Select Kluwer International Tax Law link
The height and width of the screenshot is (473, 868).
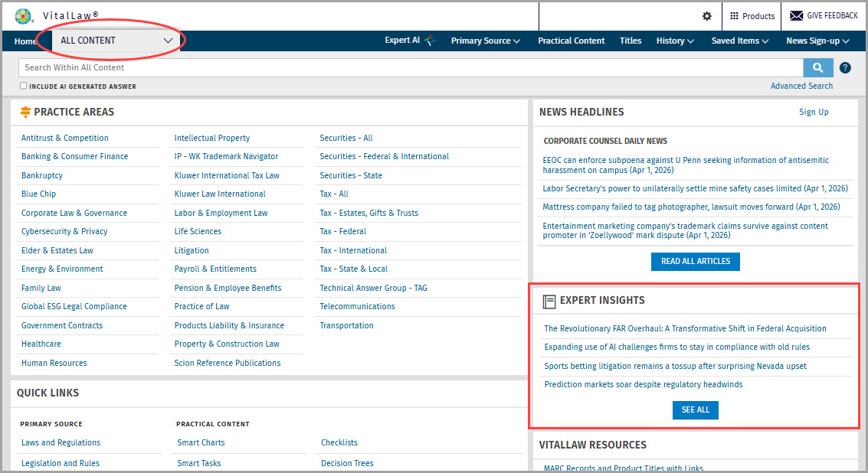pyautogui.click(x=227, y=175)
